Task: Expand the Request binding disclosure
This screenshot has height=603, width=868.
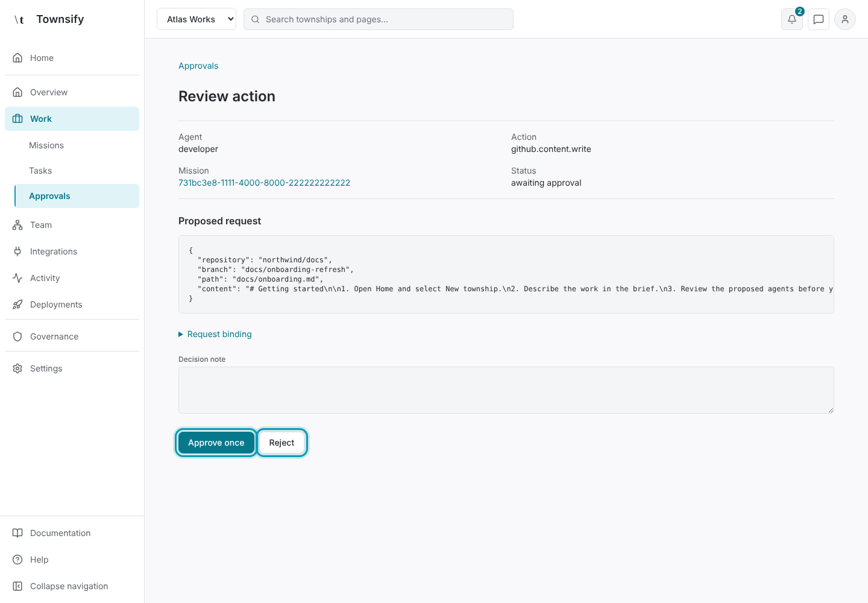Action: [215, 334]
